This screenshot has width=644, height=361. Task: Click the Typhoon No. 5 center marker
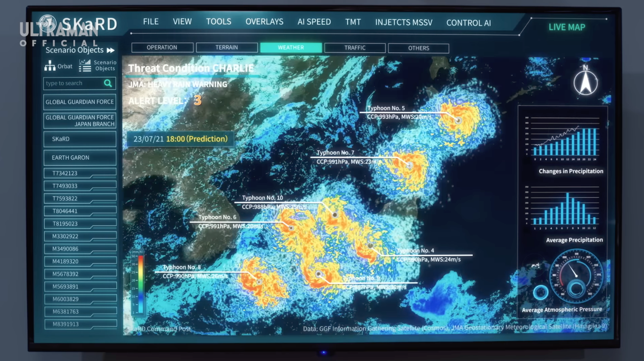(x=458, y=120)
